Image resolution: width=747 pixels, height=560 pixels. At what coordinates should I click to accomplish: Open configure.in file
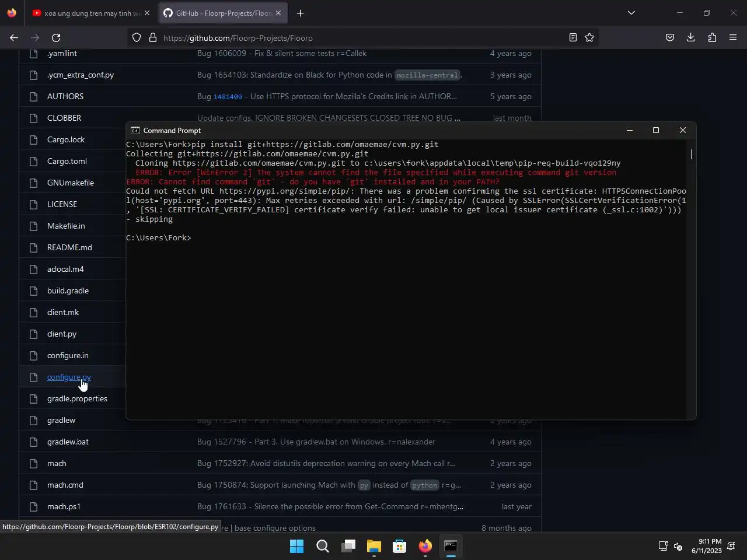click(68, 355)
